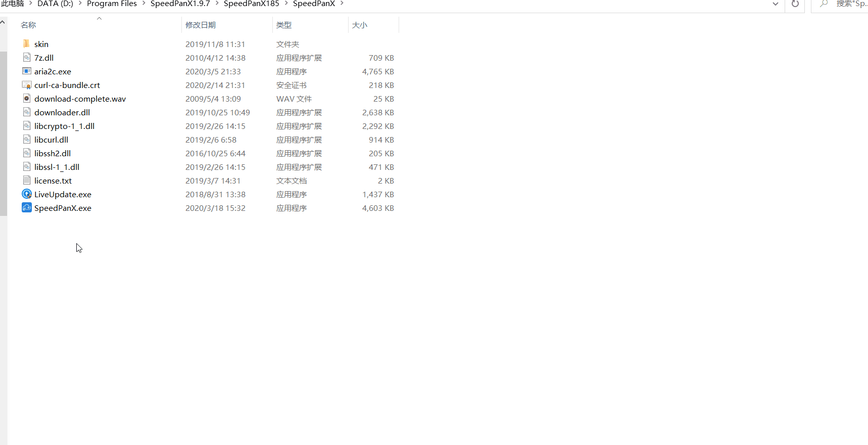Click type 文本文档

point(292,181)
